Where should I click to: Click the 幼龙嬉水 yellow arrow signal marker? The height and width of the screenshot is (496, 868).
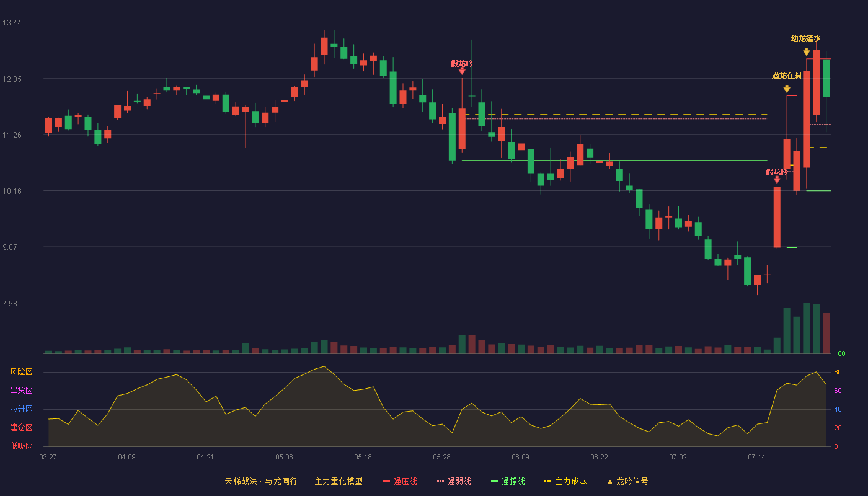tap(806, 52)
